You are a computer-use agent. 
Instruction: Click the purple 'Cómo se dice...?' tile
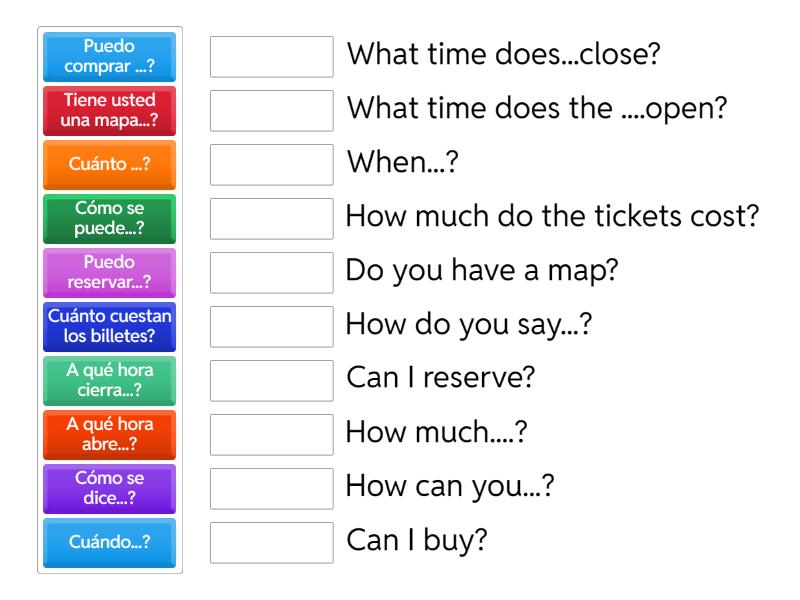pos(110,489)
